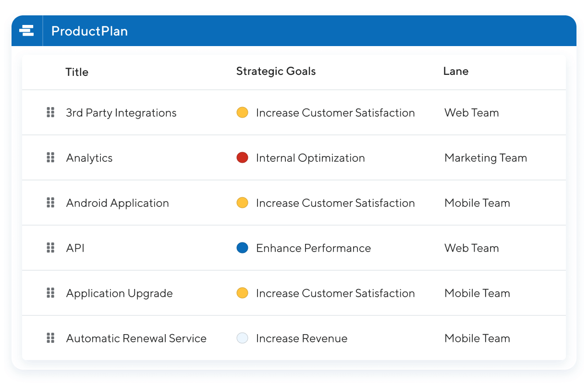
Task: Click Mobile Team in Application Upgrade row
Action: tap(477, 293)
